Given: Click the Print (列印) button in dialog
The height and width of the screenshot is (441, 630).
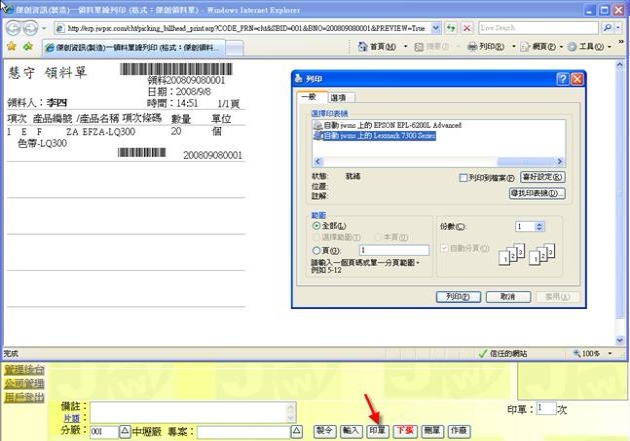Looking at the screenshot, I should coord(459,297).
